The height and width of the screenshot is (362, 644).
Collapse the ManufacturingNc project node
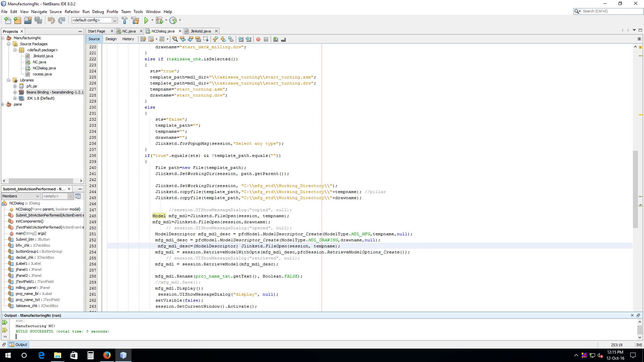point(3,38)
